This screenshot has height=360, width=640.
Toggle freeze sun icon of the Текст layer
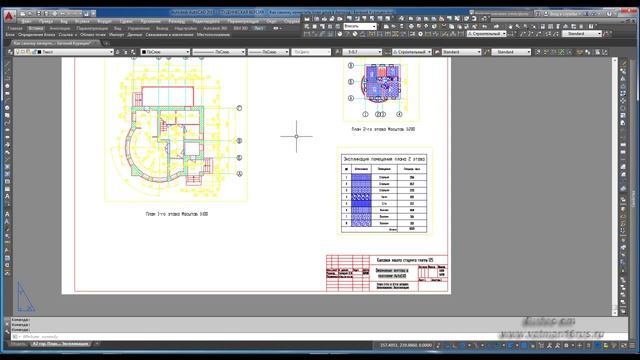point(23,52)
